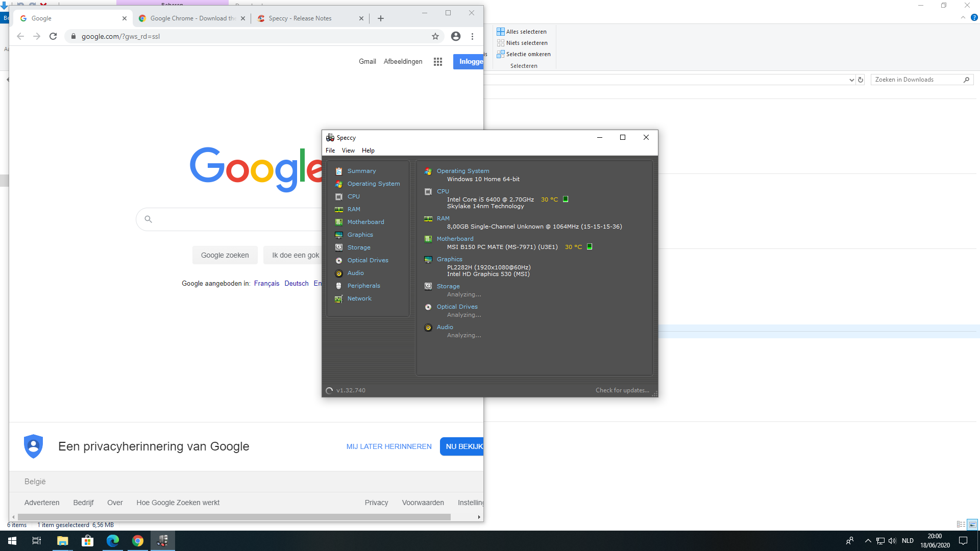Open the CPU heading in summary pane
The image size is (980, 551).
tap(443, 191)
